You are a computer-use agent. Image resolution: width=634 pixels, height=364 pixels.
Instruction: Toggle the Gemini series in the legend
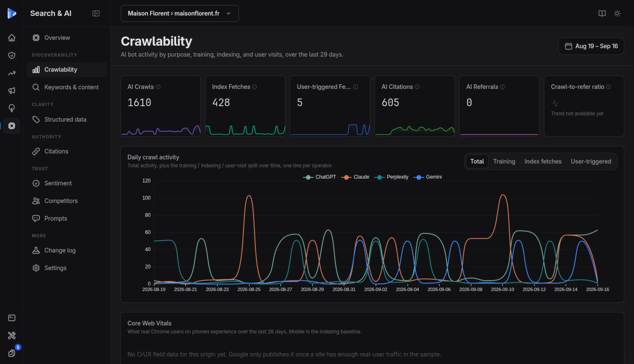(x=427, y=177)
